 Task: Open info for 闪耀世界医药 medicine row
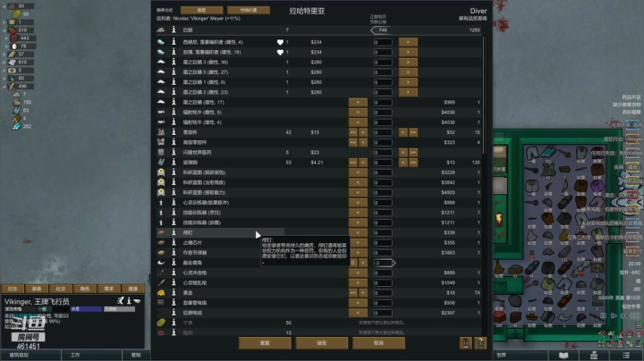pos(174,152)
